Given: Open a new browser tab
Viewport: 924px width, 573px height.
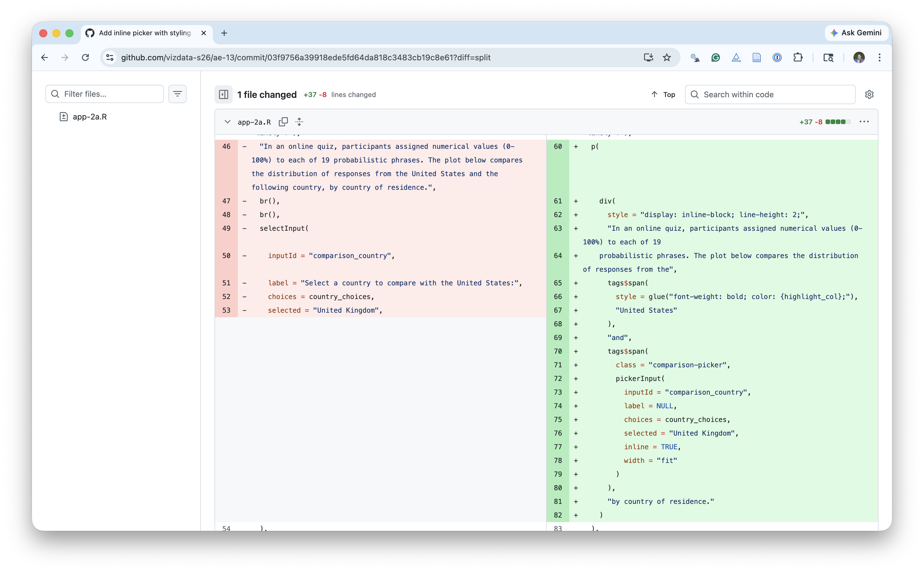Looking at the screenshot, I should 224,33.
